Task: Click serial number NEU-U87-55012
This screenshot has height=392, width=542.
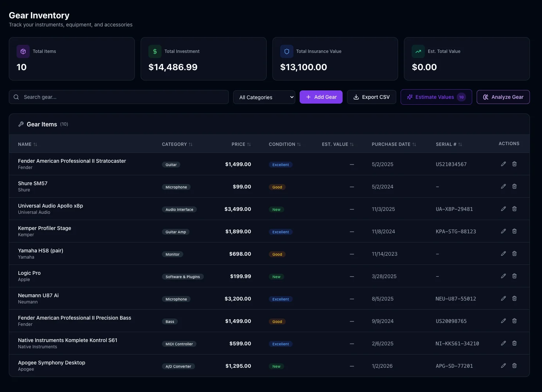Action: [456, 299]
